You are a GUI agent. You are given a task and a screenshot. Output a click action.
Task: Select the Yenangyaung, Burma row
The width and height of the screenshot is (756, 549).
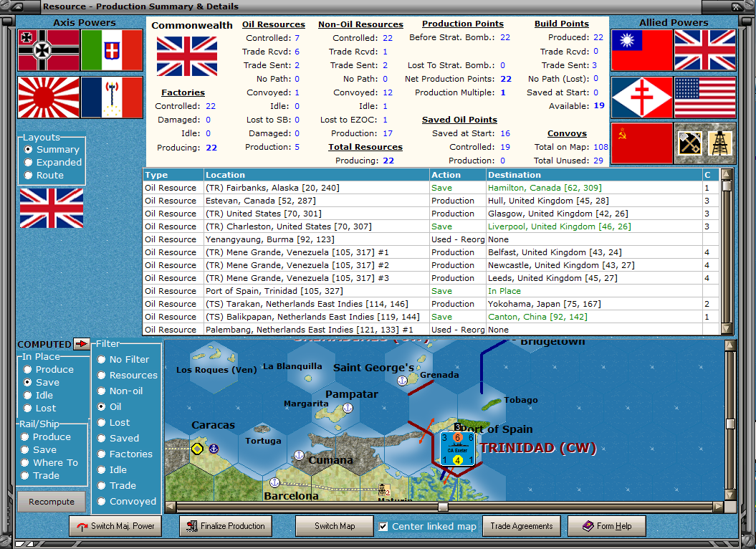click(x=431, y=239)
